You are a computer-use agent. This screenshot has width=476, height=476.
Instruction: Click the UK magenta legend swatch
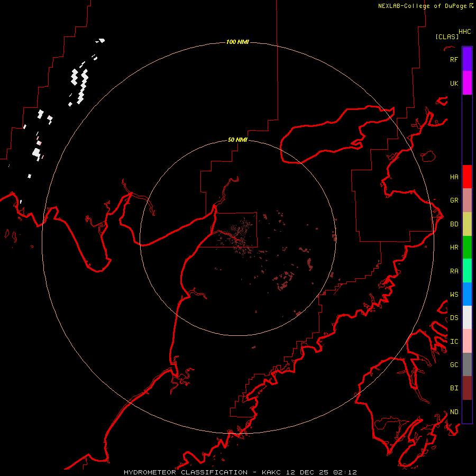click(467, 83)
